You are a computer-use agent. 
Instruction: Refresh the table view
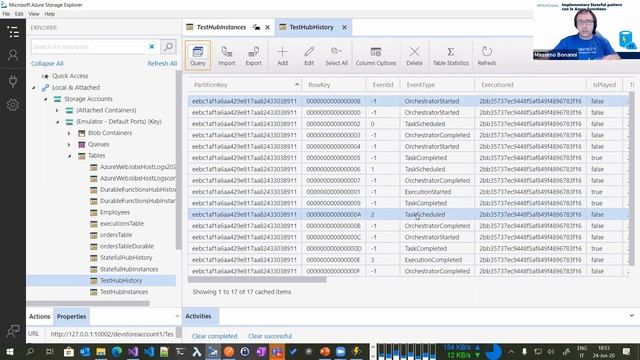point(487,55)
